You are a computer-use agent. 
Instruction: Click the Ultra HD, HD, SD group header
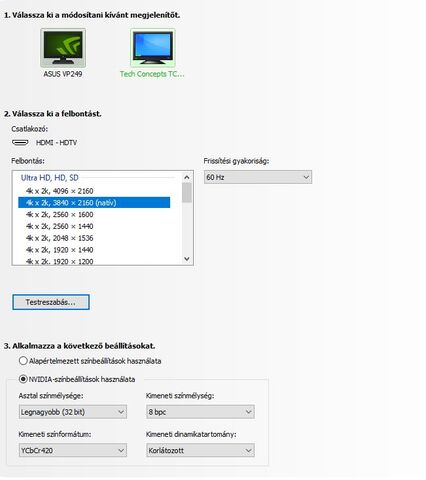click(x=50, y=178)
